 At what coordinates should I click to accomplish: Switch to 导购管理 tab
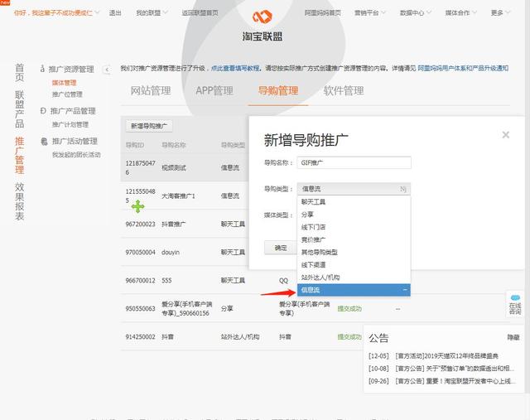(278, 90)
